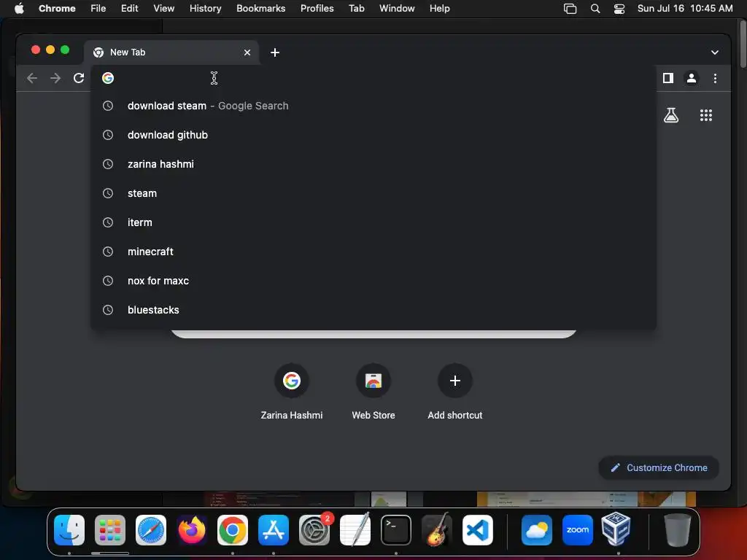
Task: Select the 'download steam' suggestion
Action: tap(373, 106)
